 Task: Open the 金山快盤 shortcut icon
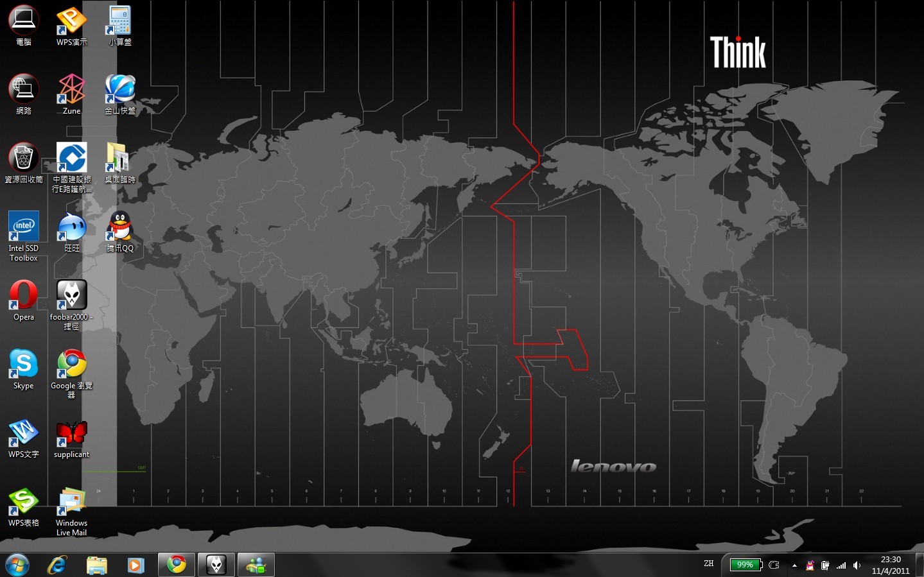pyautogui.click(x=120, y=94)
